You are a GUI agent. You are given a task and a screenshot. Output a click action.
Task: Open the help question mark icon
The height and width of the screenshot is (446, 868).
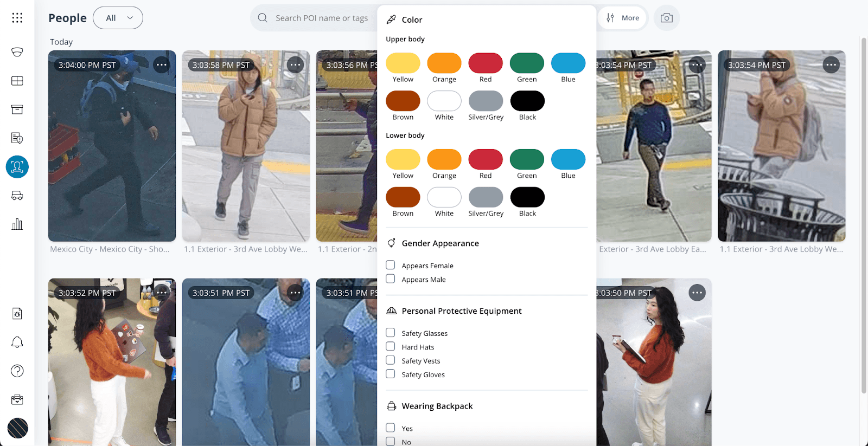tap(17, 371)
